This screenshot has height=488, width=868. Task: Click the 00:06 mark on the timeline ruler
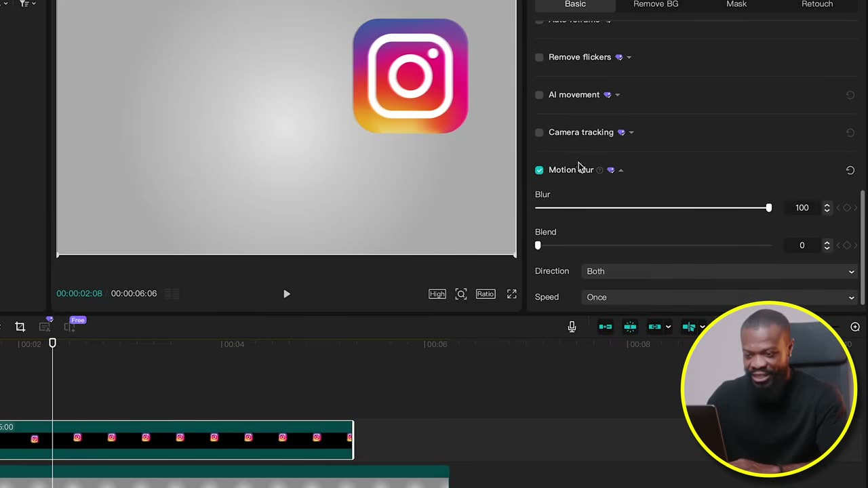coord(436,344)
